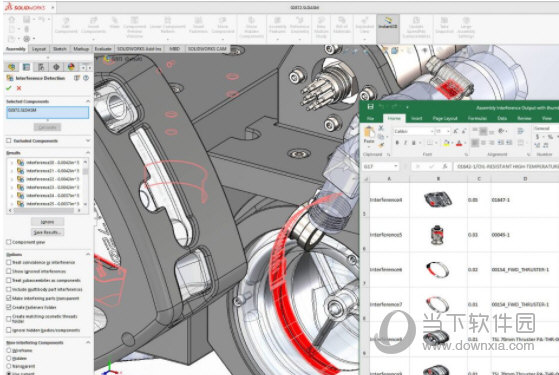Toggle Bold in the Excel Font group
The height and width of the screenshot is (375, 559).
[397, 143]
